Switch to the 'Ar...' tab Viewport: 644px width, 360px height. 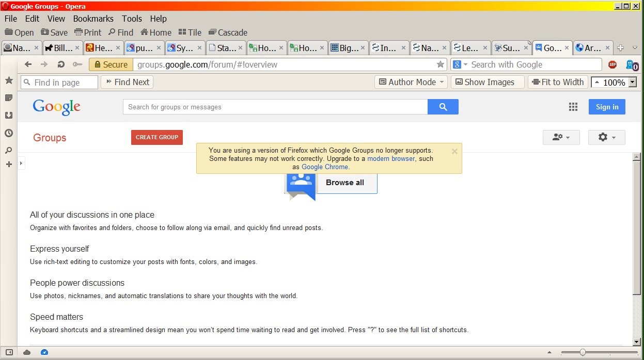[593, 48]
